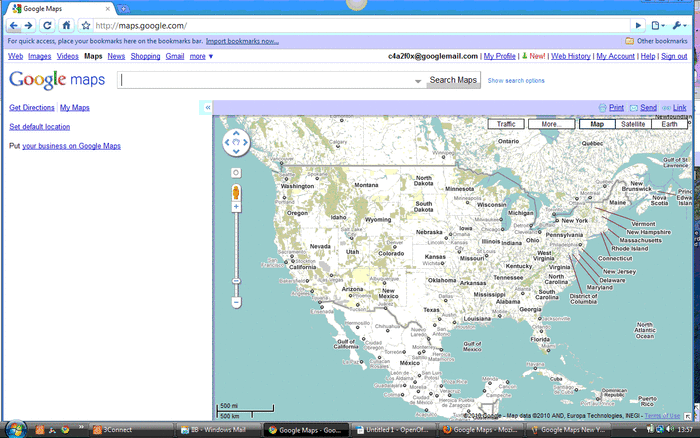Bookmark this page with the star icon
This screenshot has height=438, width=700.
pyautogui.click(x=86, y=25)
